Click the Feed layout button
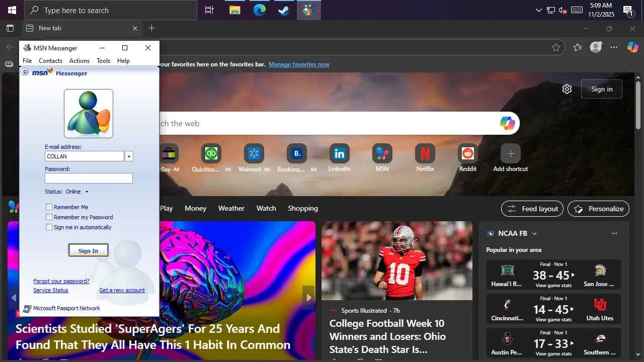The image size is (644, 362). 533,209
